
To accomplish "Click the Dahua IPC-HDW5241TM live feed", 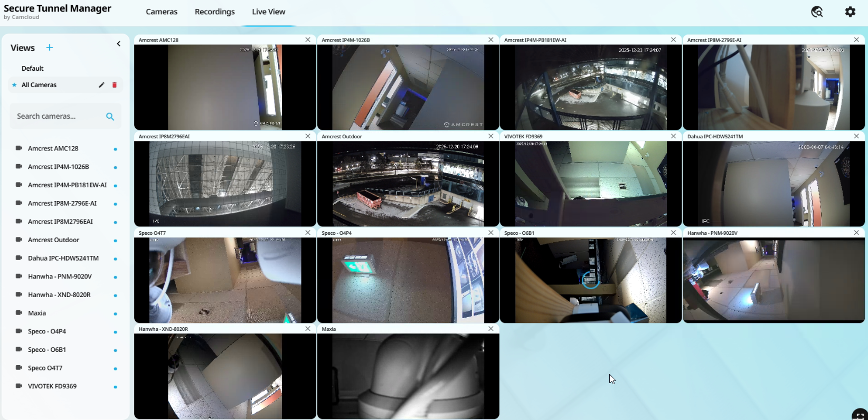I will (x=774, y=184).
